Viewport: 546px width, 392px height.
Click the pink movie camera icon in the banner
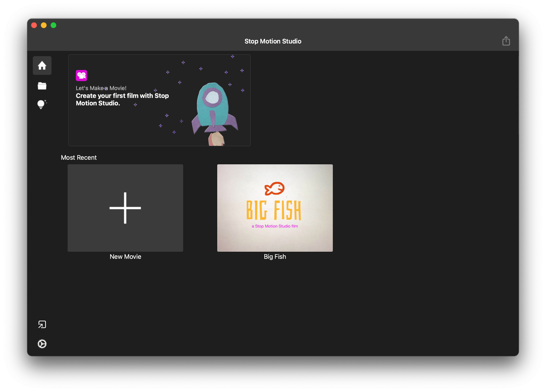pos(81,75)
